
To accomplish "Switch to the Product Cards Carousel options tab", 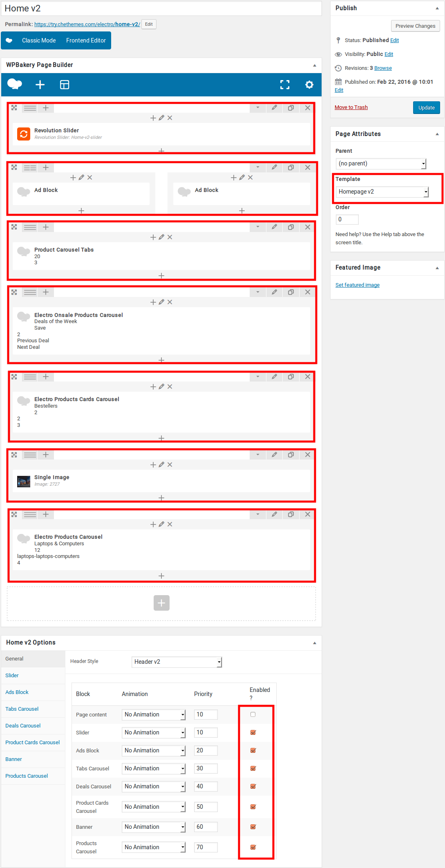I will (32, 743).
